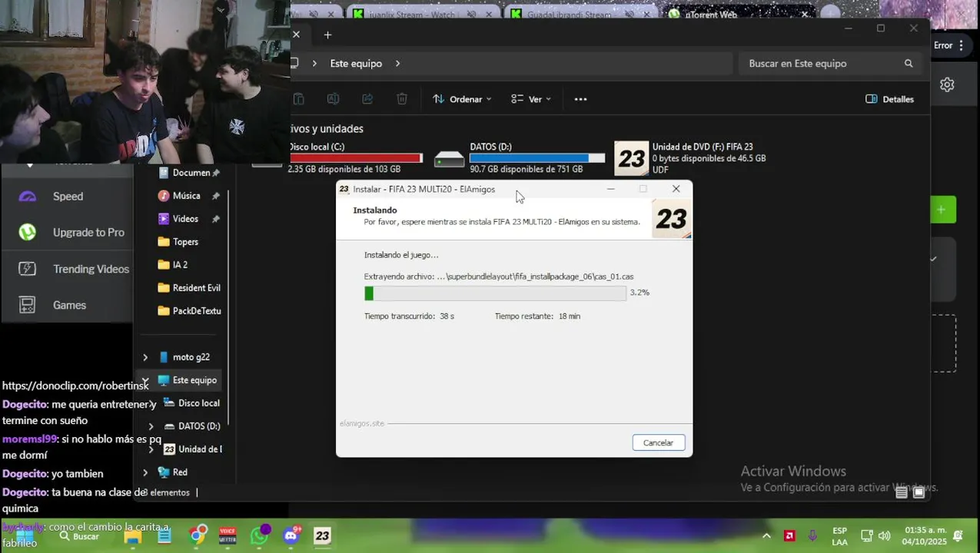Viewport: 980px width, 553px height.
Task: Open Speed in the uTorrent sidebar
Action: point(67,197)
